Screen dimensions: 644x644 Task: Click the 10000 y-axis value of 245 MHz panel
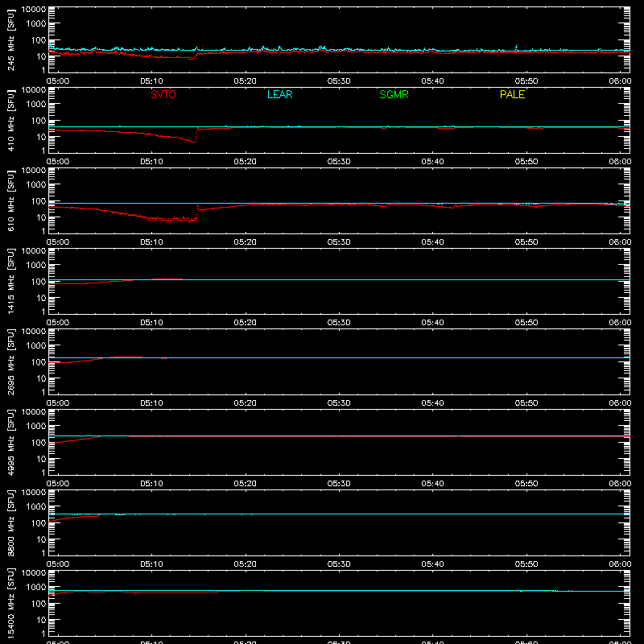coord(34,9)
